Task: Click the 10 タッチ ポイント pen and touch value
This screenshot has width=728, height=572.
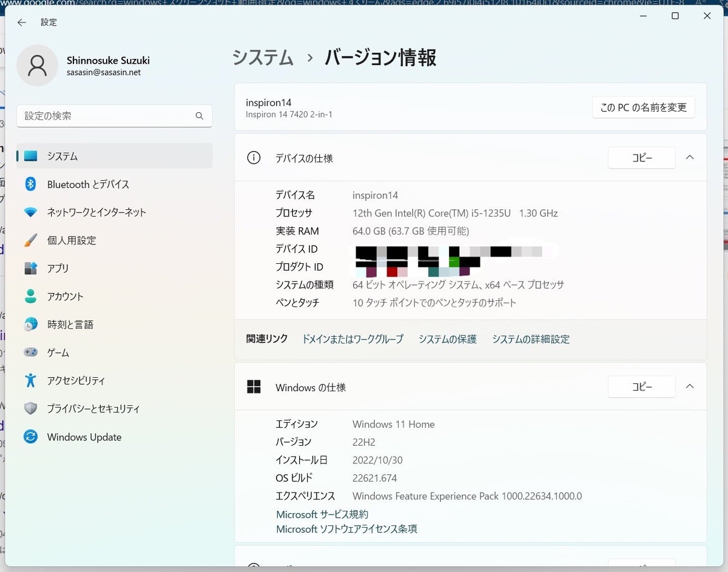Action: pos(434,303)
